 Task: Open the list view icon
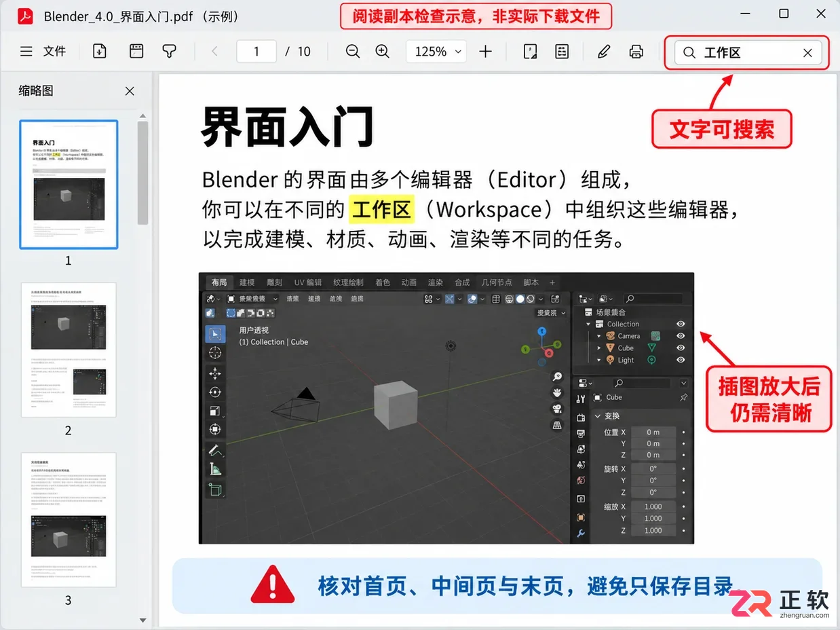[562, 52]
